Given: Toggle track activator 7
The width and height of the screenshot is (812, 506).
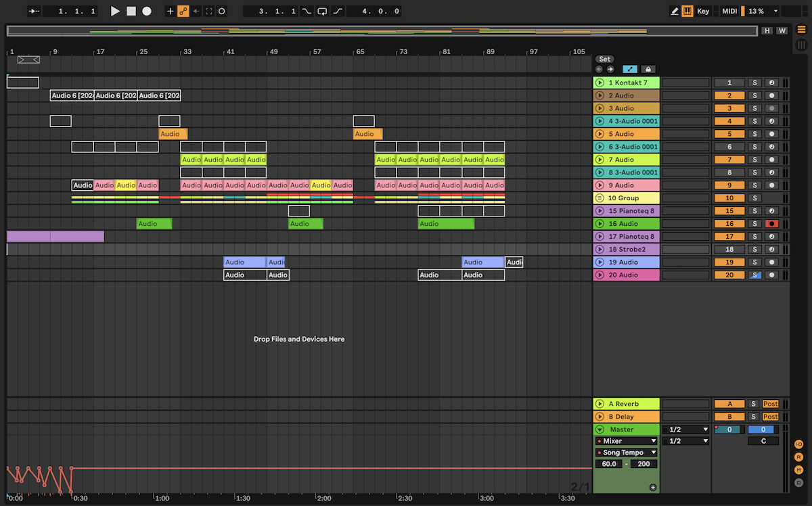Looking at the screenshot, I should [729, 160].
